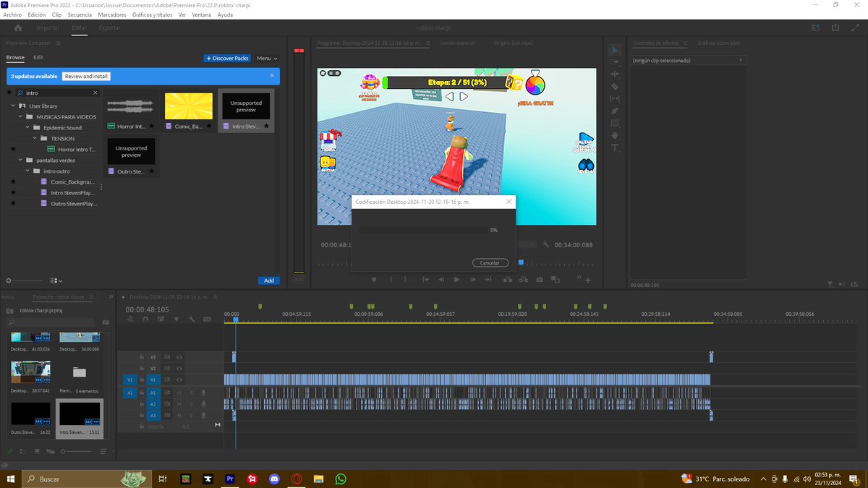Select the Razor tool
This screenshot has height=488, width=868.
pyautogui.click(x=615, y=86)
